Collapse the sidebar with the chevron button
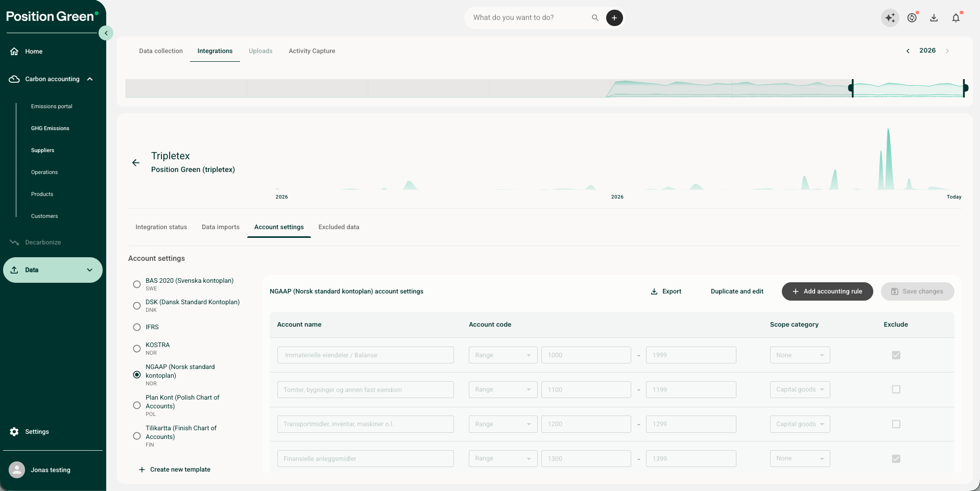 pyautogui.click(x=106, y=33)
